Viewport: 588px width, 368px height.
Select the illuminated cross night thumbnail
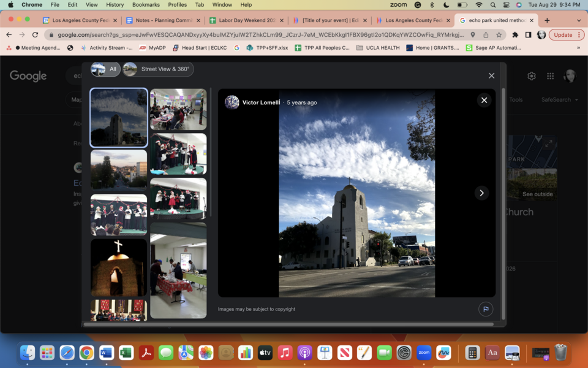pyautogui.click(x=119, y=267)
